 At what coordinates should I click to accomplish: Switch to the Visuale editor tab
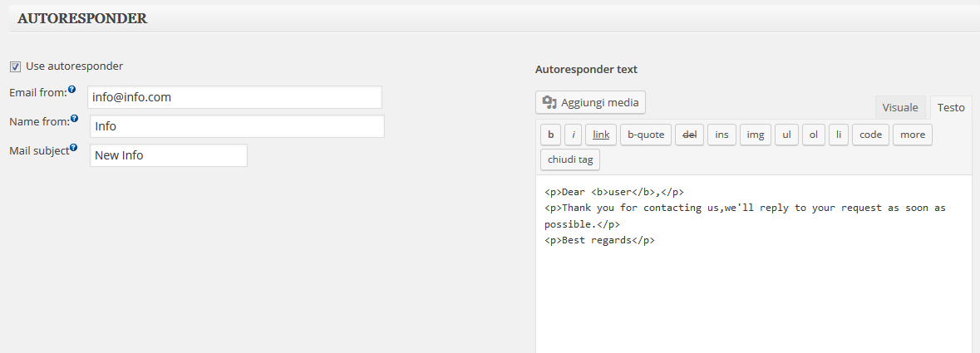click(900, 107)
